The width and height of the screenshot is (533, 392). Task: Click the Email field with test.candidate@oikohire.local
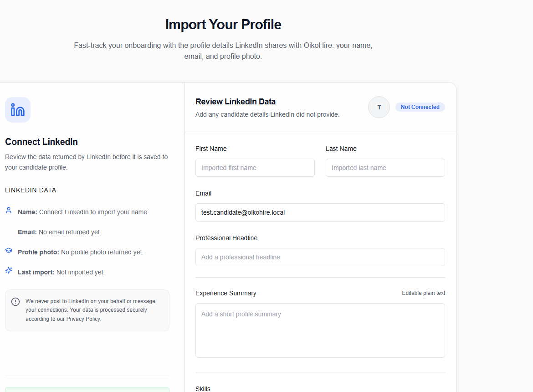click(320, 212)
